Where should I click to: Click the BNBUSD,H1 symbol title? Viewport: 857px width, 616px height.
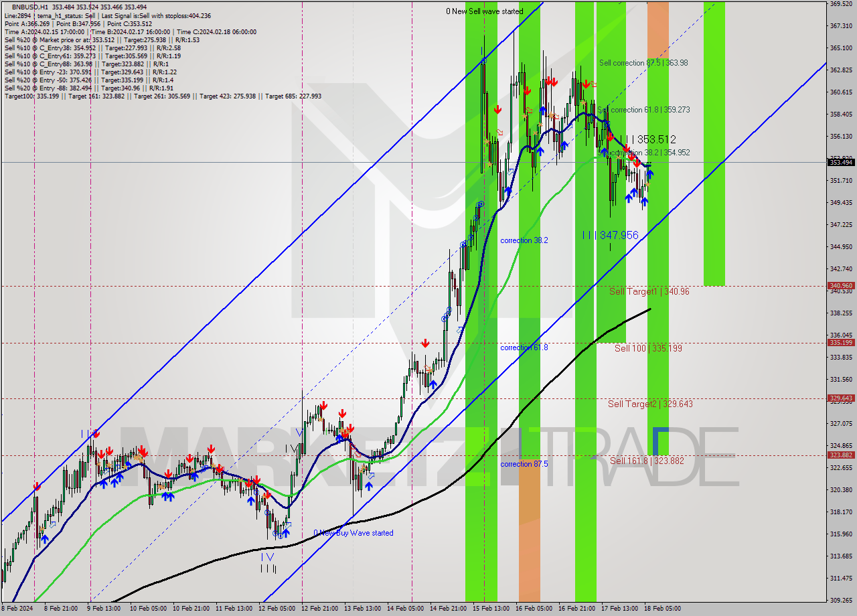tap(30, 6)
